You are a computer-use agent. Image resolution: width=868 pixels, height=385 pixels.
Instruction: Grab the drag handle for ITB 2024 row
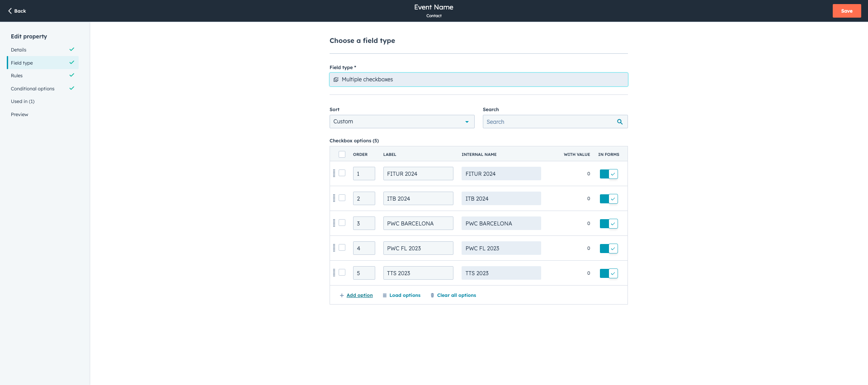pos(334,198)
